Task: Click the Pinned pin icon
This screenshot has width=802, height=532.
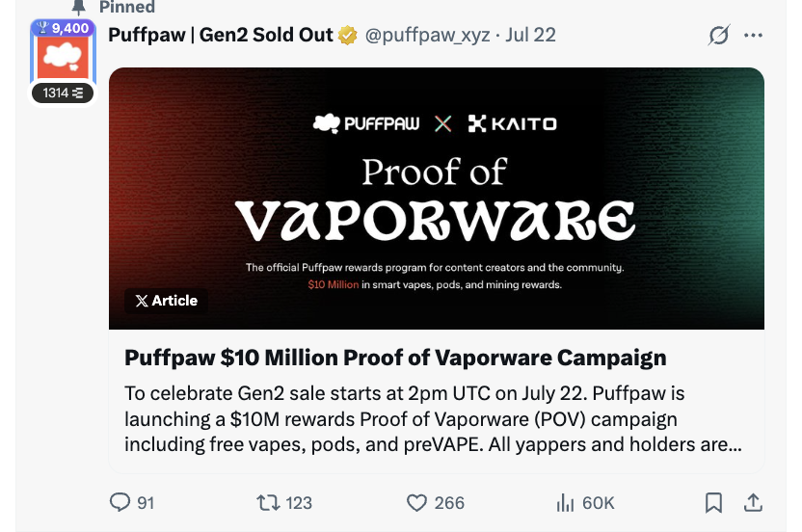Action: tap(78, 7)
